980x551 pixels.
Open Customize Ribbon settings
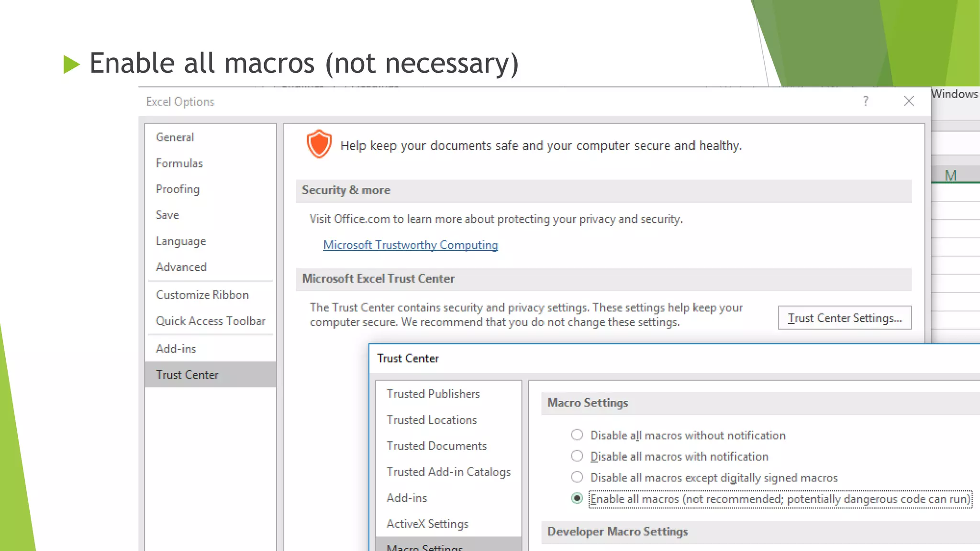click(211, 295)
